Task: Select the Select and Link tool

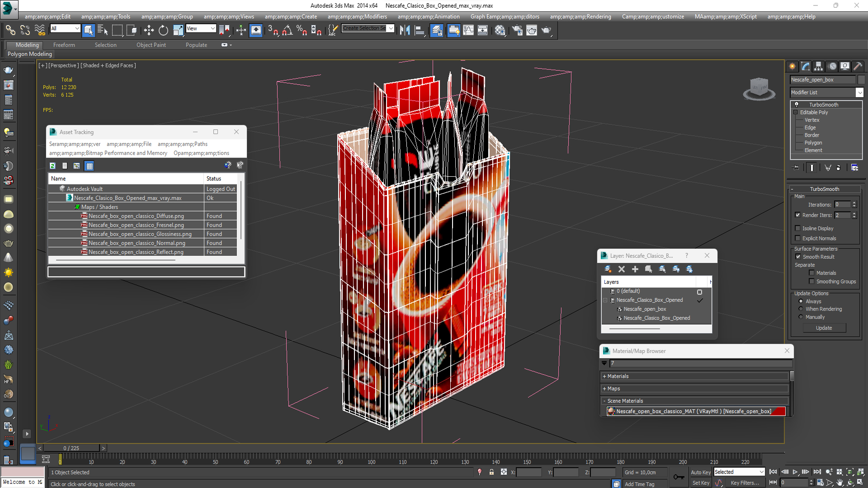Action: [x=10, y=30]
